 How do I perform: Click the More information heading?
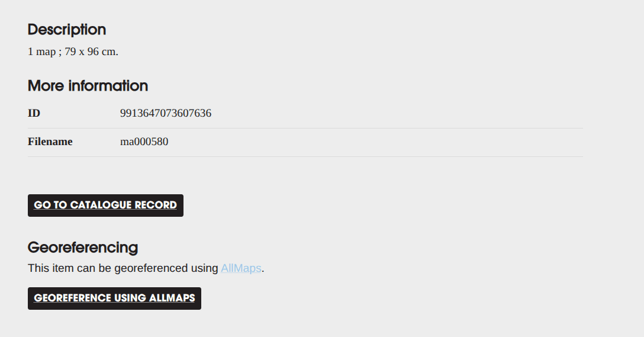click(88, 86)
